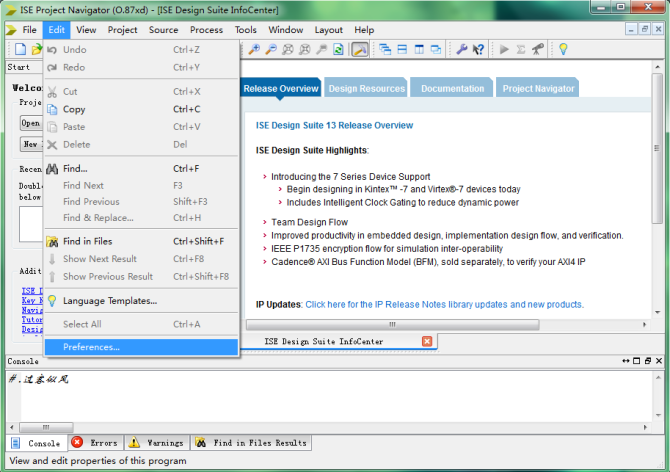Open the Help menu

point(364,30)
